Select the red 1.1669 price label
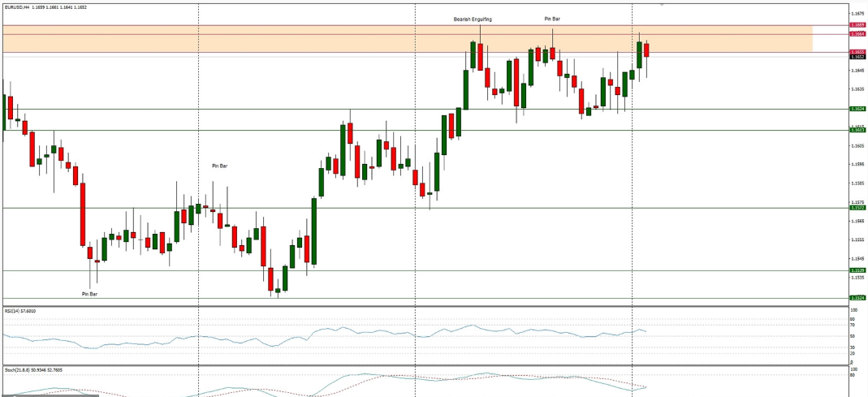Viewport: 868px width, 397px height. [x=857, y=25]
